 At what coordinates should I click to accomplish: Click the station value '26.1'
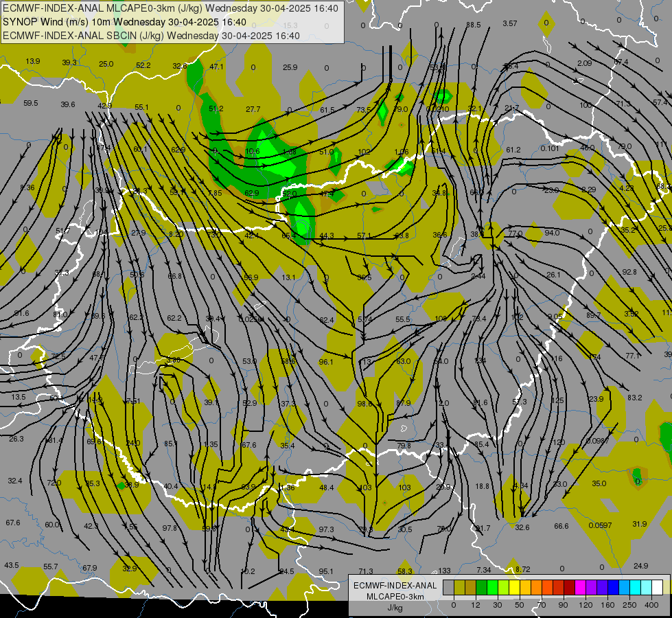click(x=553, y=275)
